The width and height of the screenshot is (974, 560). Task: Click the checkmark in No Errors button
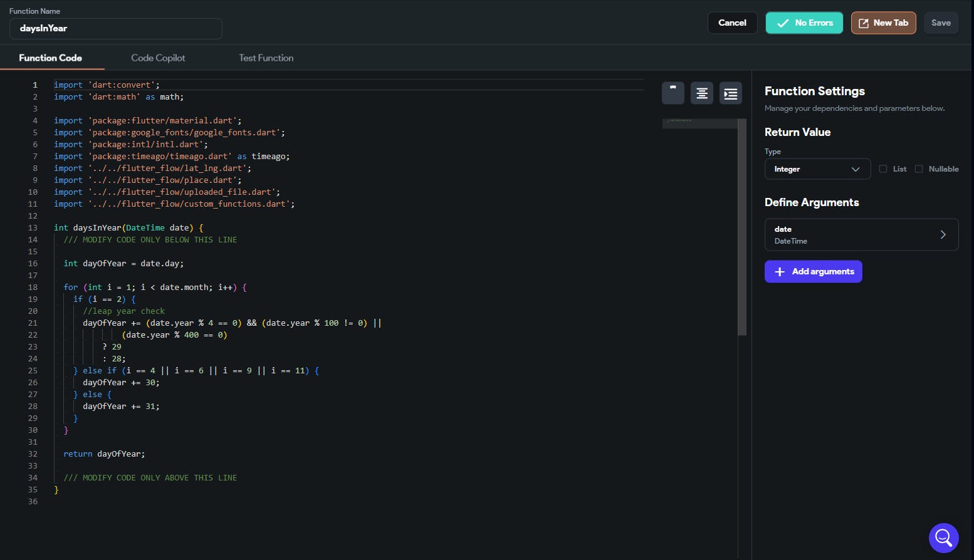pos(782,23)
